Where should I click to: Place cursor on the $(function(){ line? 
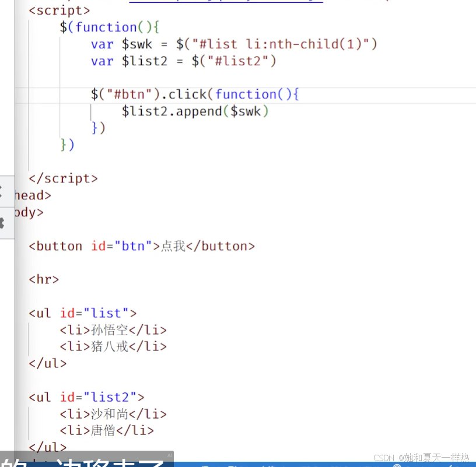(109, 27)
